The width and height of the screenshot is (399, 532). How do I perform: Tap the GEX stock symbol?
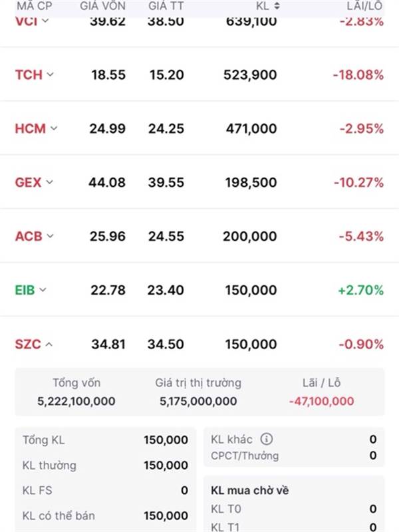point(28,182)
